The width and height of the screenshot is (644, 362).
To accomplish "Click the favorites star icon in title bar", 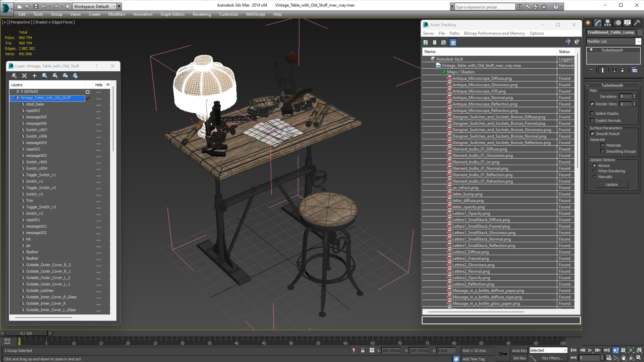I will 544,7.
